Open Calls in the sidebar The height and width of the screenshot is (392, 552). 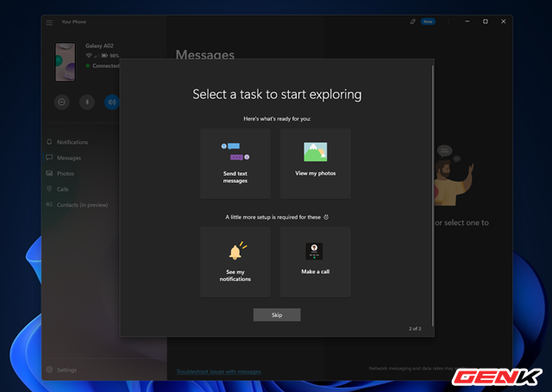coord(63,190)
